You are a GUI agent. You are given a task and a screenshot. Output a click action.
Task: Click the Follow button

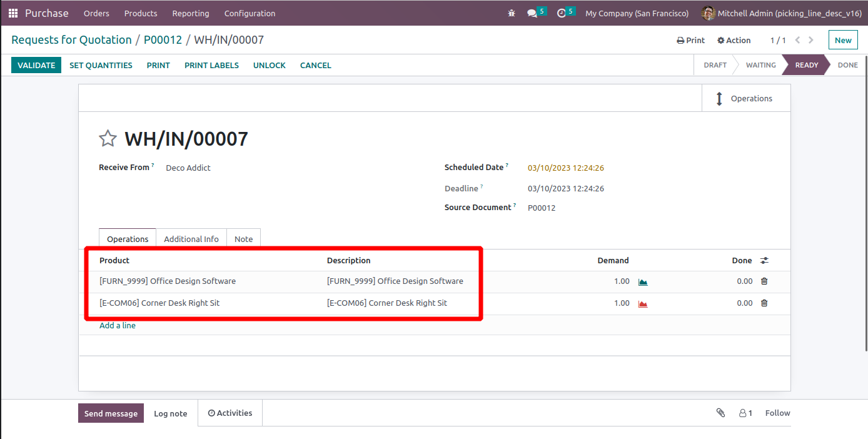(x=778, y=413)
